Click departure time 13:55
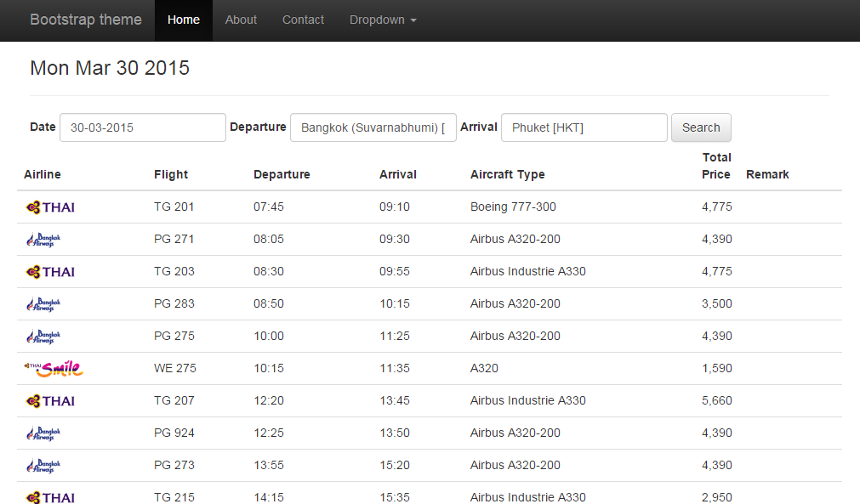The image size is (860, 504). (x=269, y=465)
